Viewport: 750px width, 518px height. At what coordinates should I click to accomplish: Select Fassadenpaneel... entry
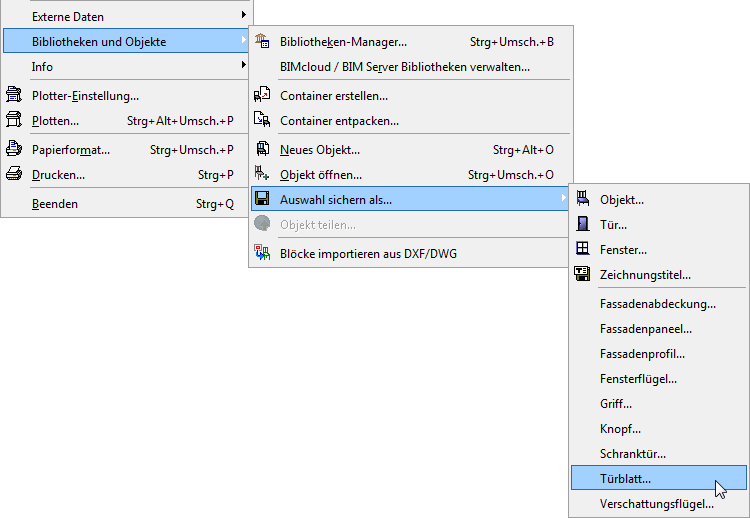pos(646,329)
